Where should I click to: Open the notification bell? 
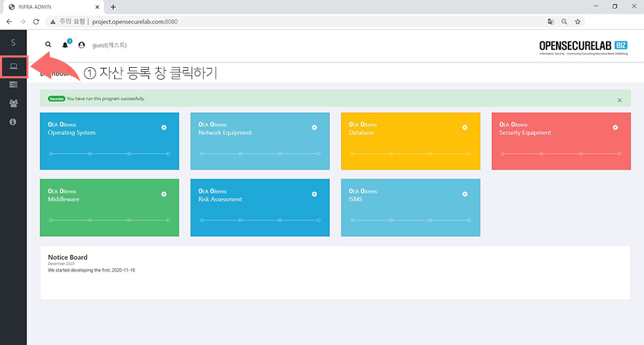[65, 45]
